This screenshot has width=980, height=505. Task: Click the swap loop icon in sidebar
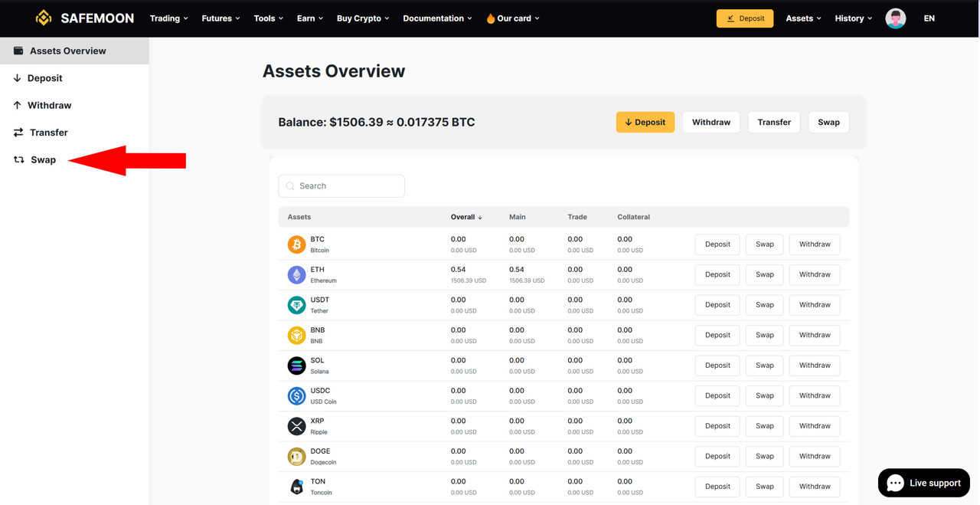[19, 159]
